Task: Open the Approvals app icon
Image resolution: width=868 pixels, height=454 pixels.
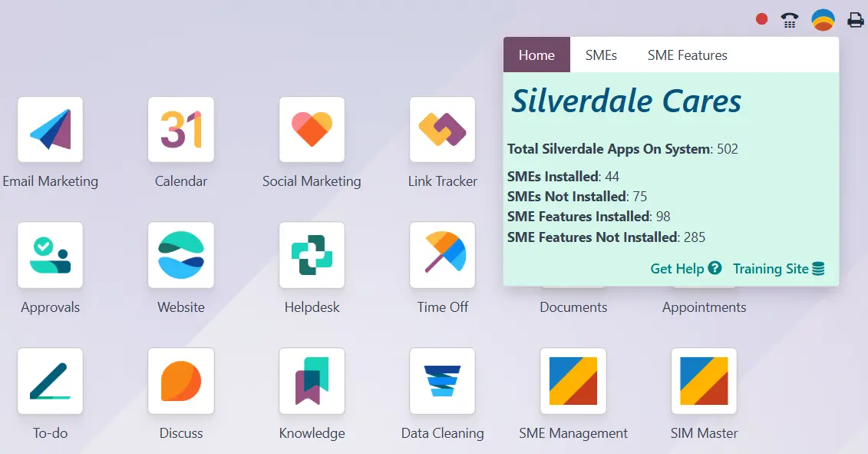Action: 51,255
